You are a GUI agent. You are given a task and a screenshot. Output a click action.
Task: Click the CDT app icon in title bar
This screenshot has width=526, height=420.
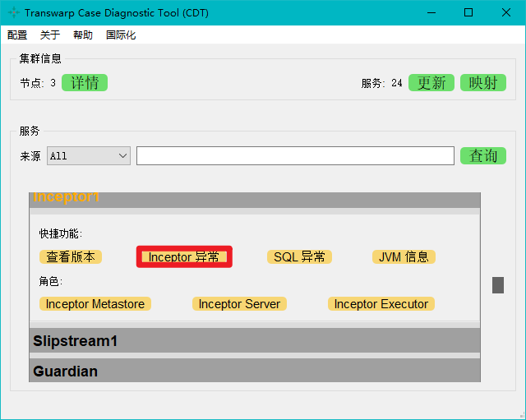click(14, 13)
